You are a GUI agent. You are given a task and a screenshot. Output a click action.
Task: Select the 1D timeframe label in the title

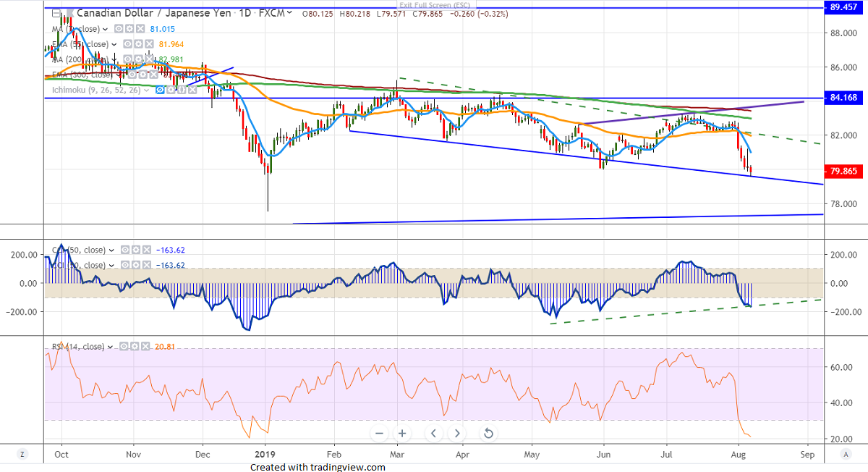point(244,12)
